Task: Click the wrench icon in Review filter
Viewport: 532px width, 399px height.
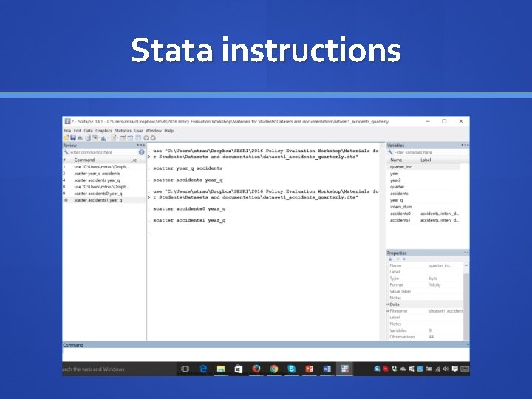Action: pyautogui.click(x=66, y=152)
